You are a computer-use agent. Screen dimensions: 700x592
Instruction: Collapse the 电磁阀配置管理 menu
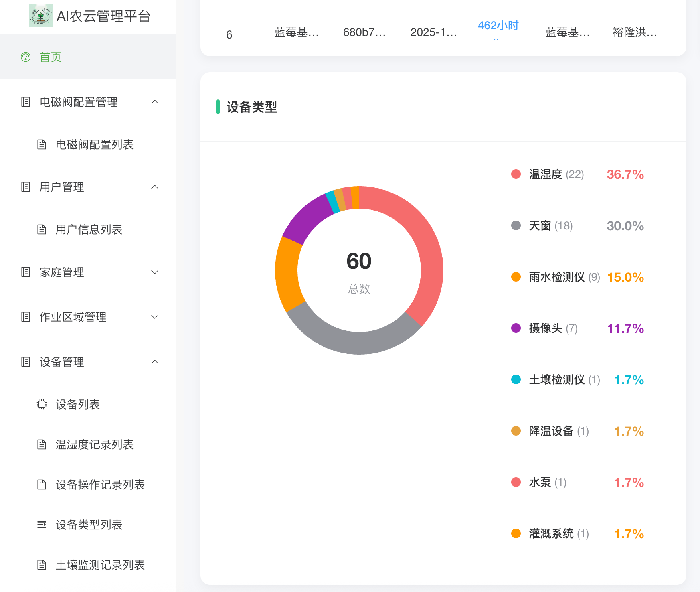coord(155,102)
